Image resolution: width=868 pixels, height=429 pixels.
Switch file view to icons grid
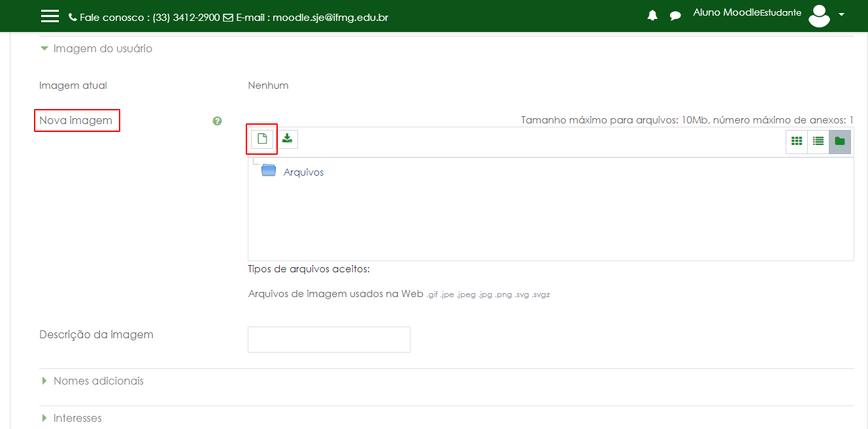click(797, 141)
